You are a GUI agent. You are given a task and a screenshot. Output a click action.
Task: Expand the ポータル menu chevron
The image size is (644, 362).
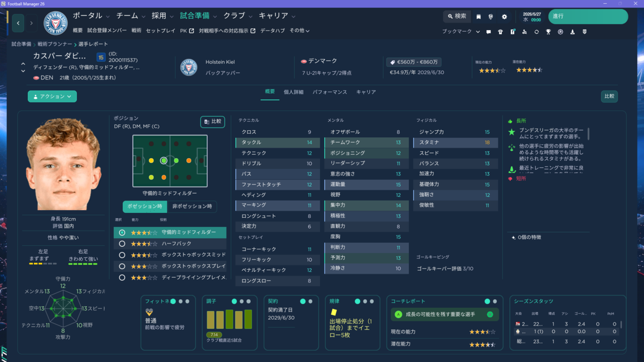coord(108,16)
